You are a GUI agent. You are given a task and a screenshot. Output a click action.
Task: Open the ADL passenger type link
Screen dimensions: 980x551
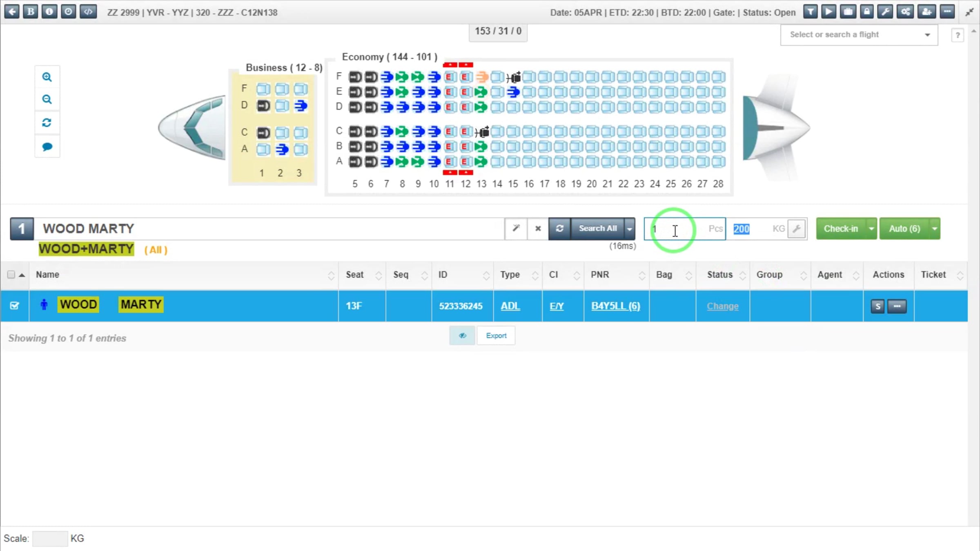tap(510, 306)
